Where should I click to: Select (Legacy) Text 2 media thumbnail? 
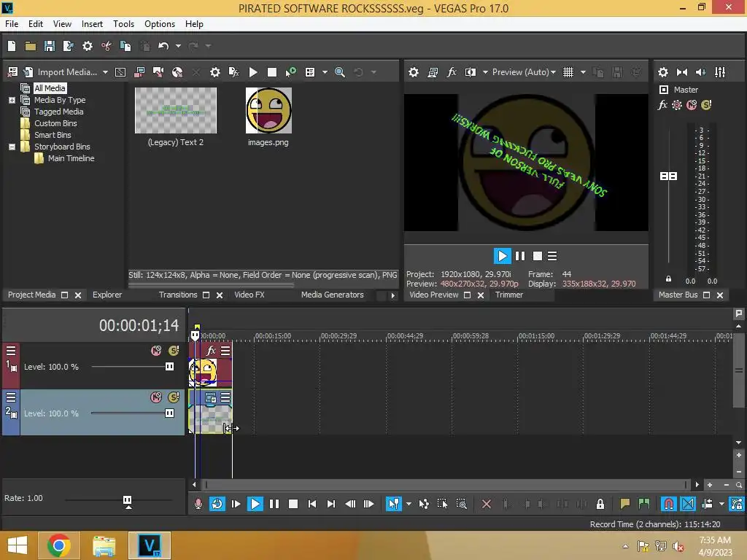[175, 111]
